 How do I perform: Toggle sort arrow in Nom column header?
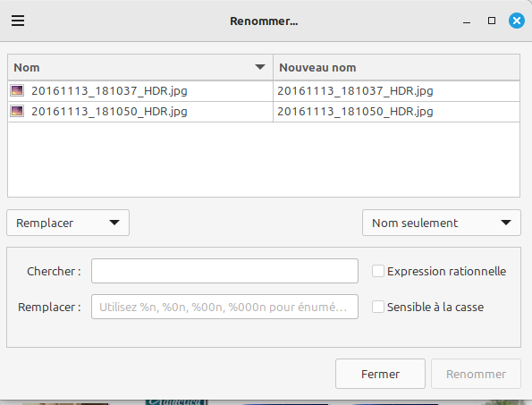260,67
